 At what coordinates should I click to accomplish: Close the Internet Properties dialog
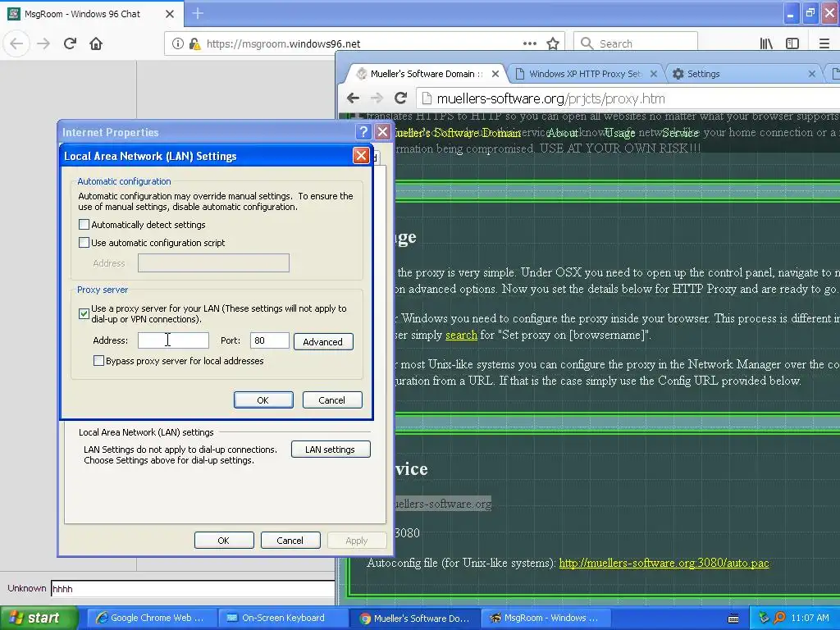[x=382, y=132]
